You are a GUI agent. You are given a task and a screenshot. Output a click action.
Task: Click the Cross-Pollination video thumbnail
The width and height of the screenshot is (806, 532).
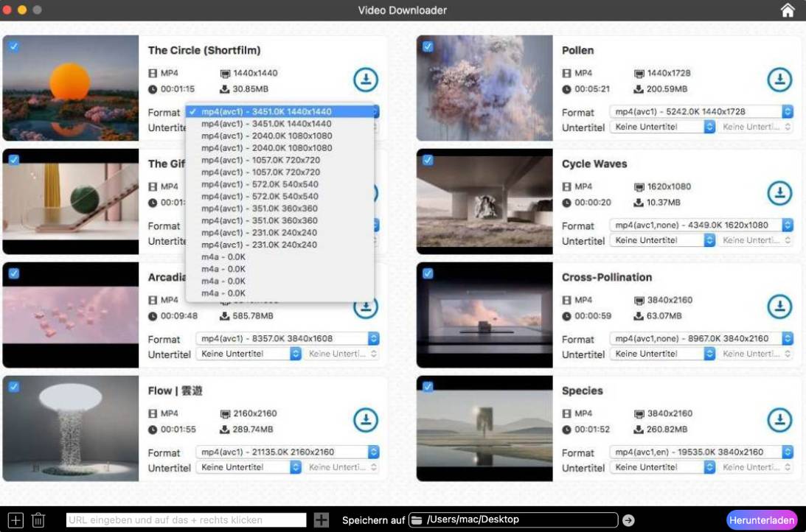484,315
